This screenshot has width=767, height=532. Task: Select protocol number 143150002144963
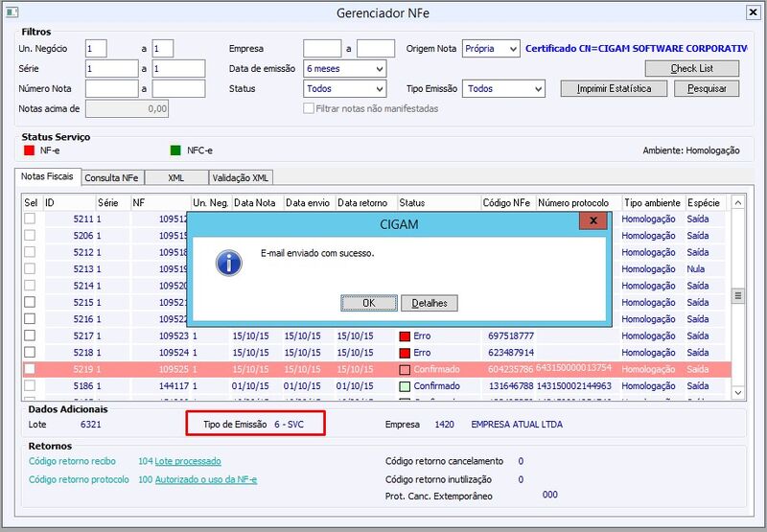click(574, 386)
